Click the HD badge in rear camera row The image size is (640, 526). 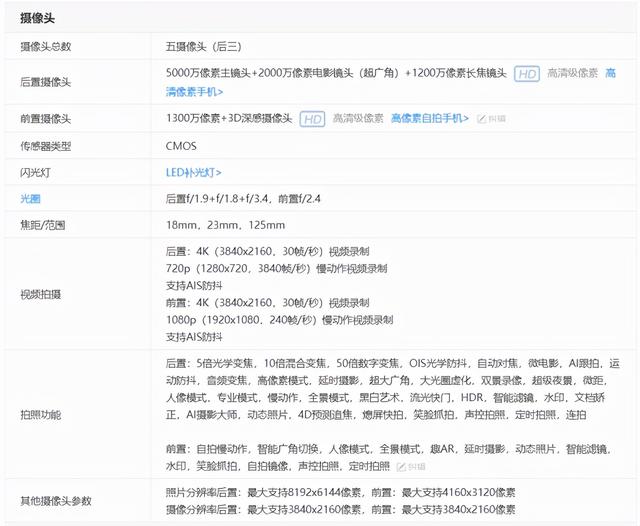(x=527, y=74)
